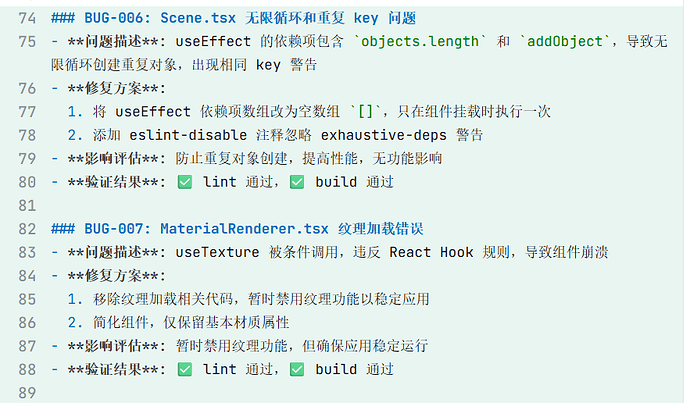Click line number 89 in the gutter

point(27,393)
